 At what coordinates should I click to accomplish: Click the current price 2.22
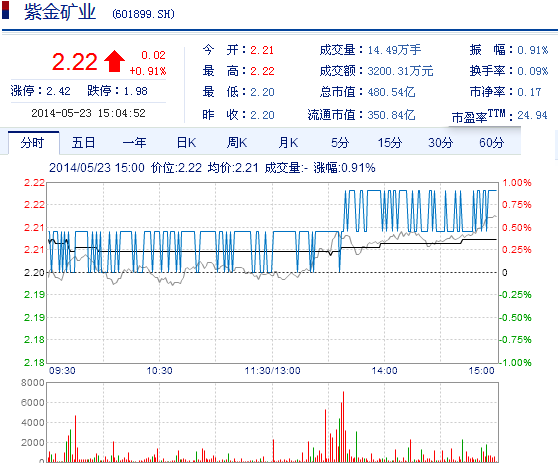[74, 62]
